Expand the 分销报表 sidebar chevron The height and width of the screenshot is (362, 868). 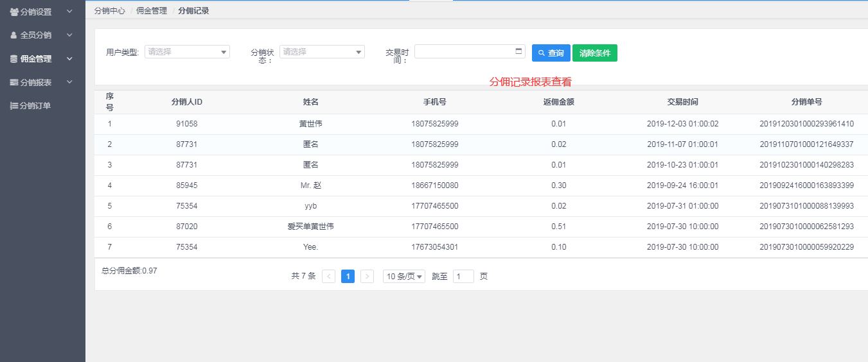69,82
